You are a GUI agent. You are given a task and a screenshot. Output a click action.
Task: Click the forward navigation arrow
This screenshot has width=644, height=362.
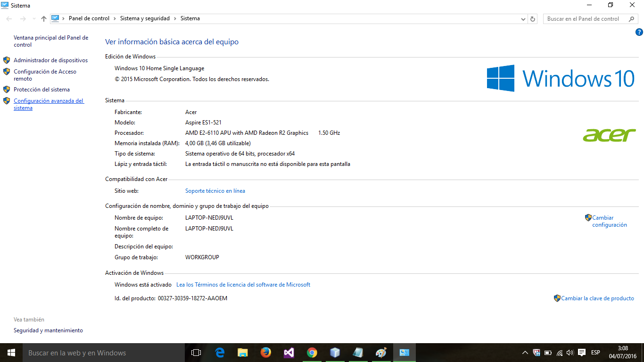click(x=23, y=19)
